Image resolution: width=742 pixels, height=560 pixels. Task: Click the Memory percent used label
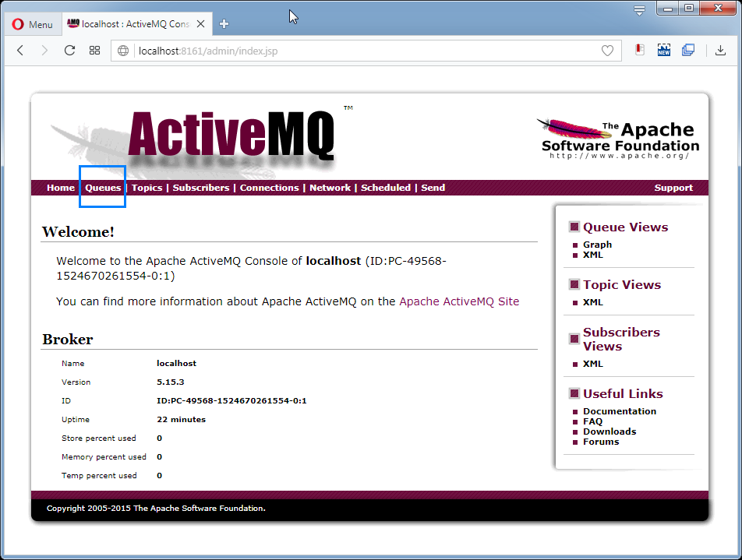[104, 457]
